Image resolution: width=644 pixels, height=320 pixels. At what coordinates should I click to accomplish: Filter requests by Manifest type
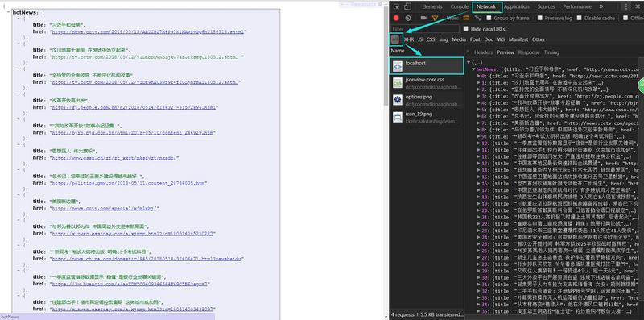[x=518, y=39]
